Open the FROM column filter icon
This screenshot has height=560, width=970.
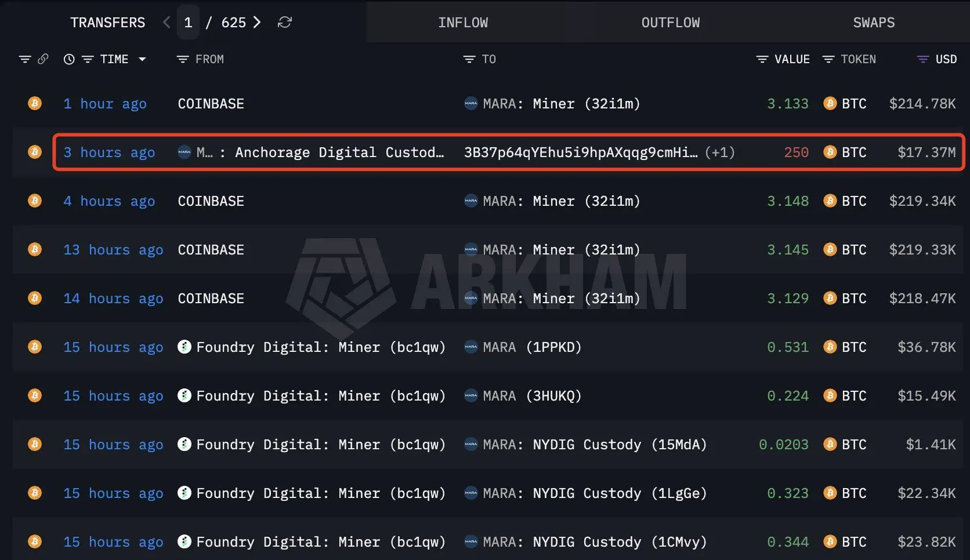point(183,59)
